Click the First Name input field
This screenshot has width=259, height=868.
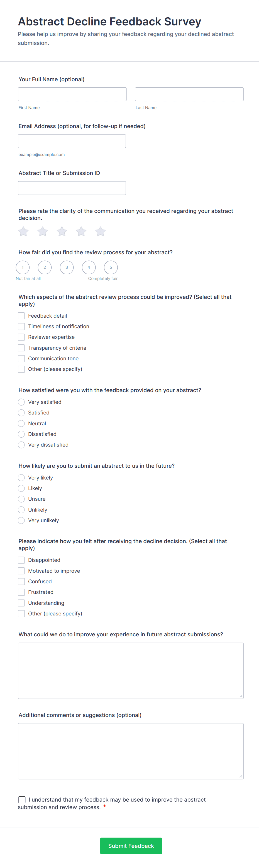(72, 94)
